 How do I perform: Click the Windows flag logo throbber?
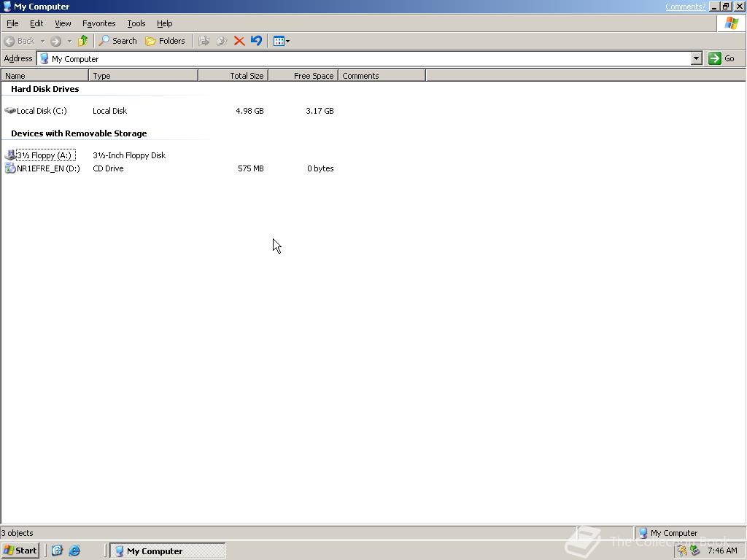pyautogui.click(x=732, y=23)
